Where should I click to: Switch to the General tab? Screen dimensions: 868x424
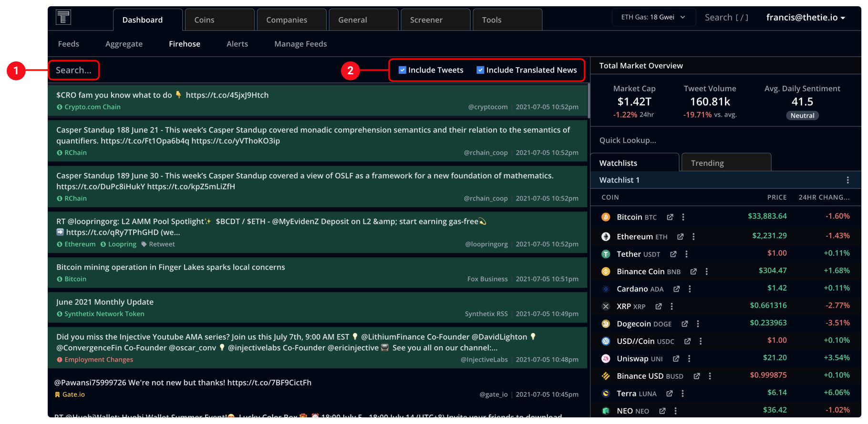click(x=363, y=20)
